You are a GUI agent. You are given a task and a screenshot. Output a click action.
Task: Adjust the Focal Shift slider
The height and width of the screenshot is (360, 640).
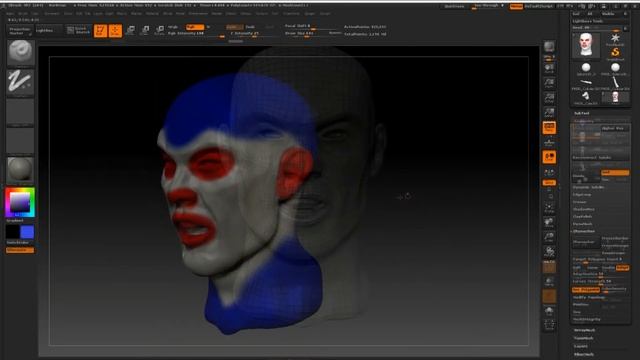coord(312,27)
